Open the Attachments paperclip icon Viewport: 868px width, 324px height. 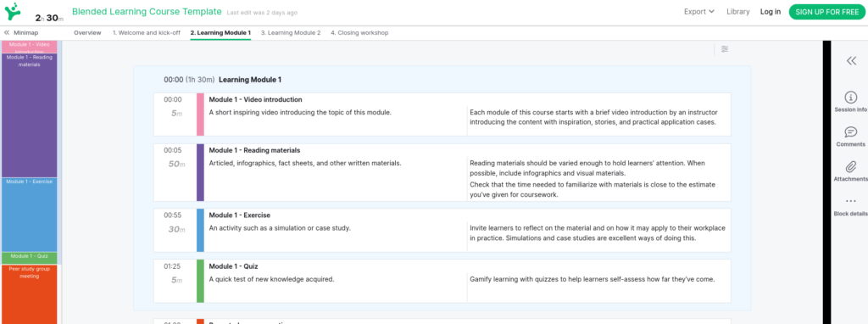[x=851, y=167]
